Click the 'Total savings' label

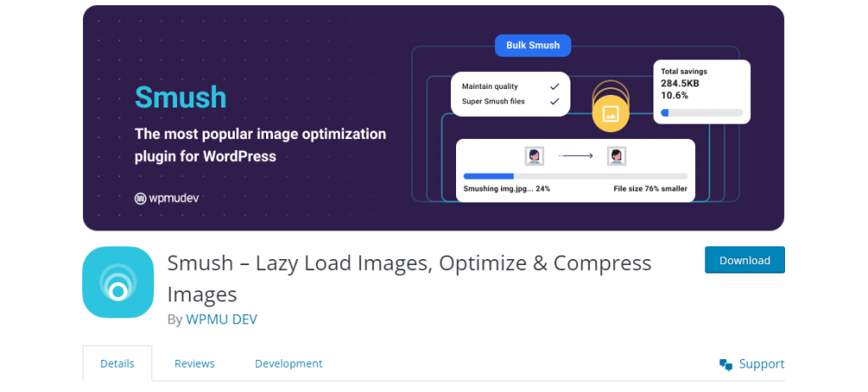tap(684, 71)
